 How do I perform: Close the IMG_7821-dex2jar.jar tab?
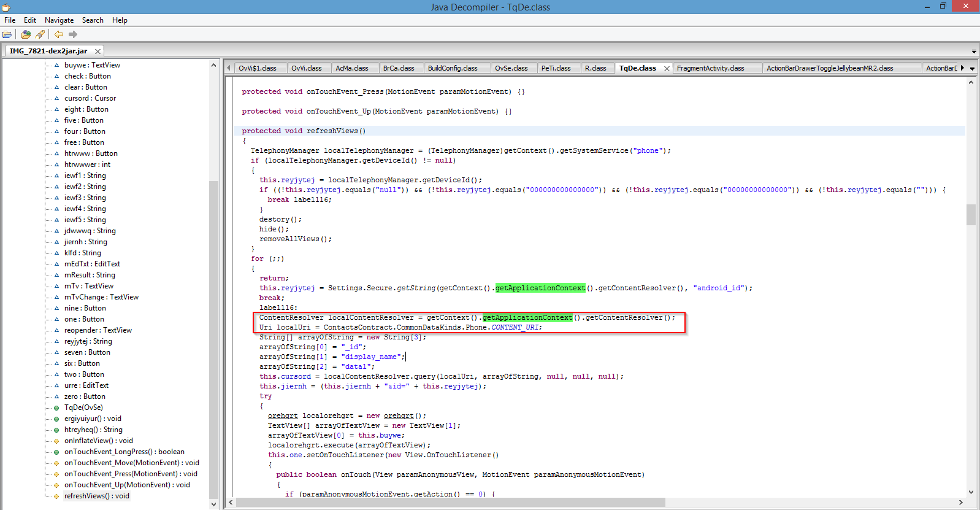98,51
